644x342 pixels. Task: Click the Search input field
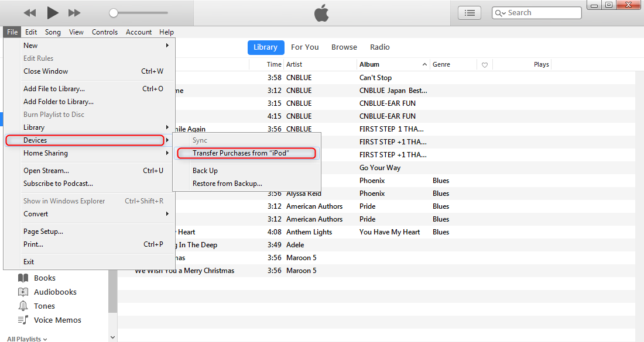pos(537,13)
